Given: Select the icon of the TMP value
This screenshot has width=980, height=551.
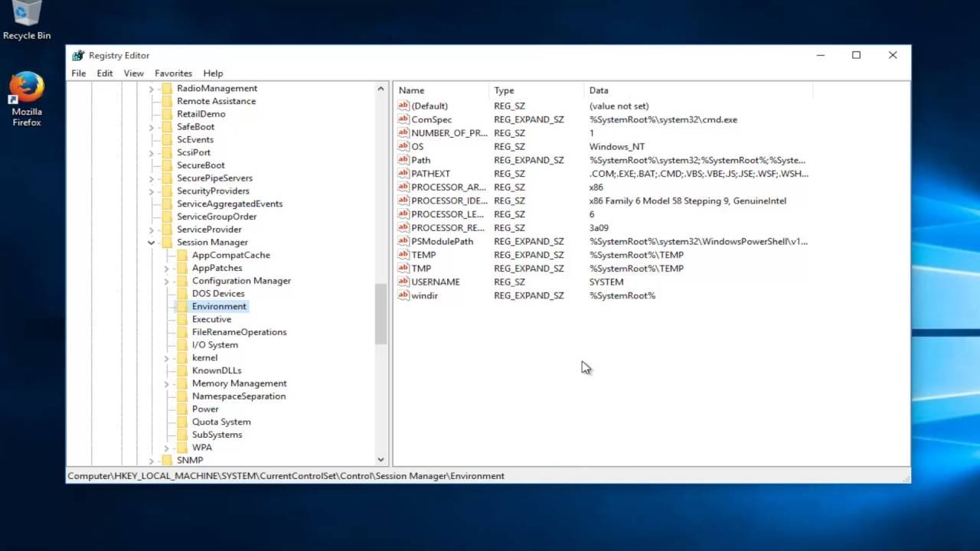Looking at the screenshot, I should tap(403, 269).
